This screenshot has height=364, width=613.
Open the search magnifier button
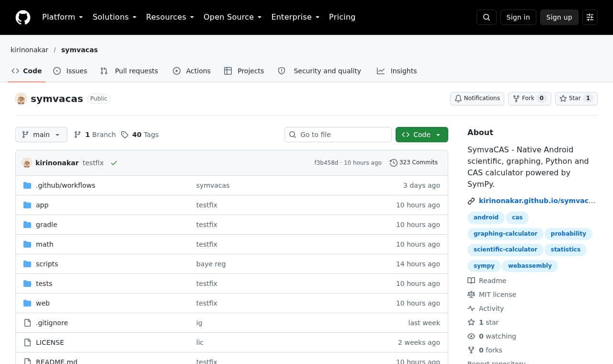487,17
